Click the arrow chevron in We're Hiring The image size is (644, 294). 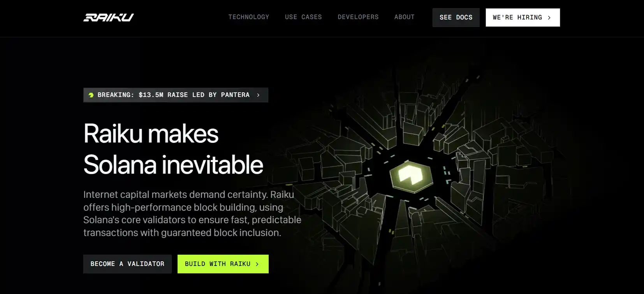click(549, 18)
